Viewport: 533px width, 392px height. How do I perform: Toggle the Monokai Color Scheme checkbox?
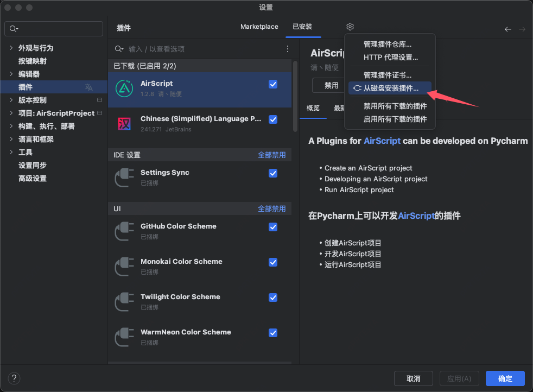(273, 262)
